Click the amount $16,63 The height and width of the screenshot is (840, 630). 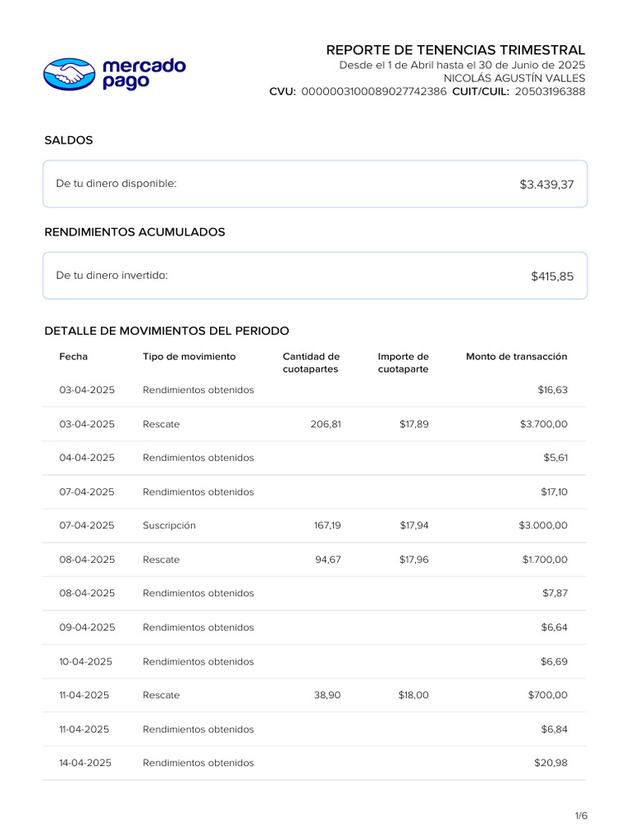552,390
